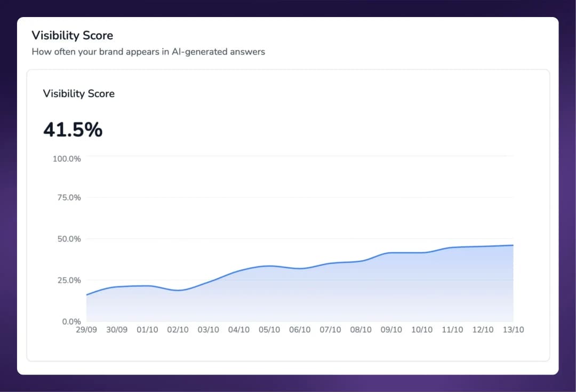Select the 30/09 date tick
The width and height of the screenshot is (576, 392).
coord(117,330)
